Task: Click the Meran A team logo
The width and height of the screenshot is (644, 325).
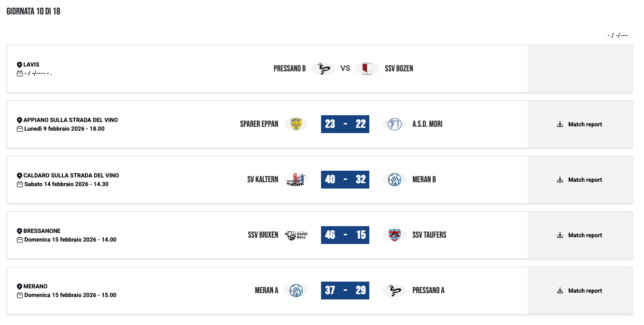Action: point(296,290)
